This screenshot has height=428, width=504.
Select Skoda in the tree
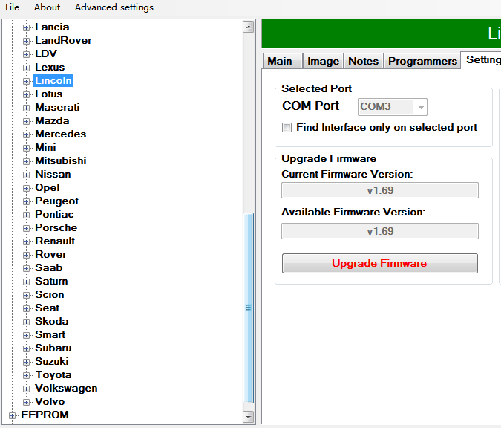(x=52, y=321)
